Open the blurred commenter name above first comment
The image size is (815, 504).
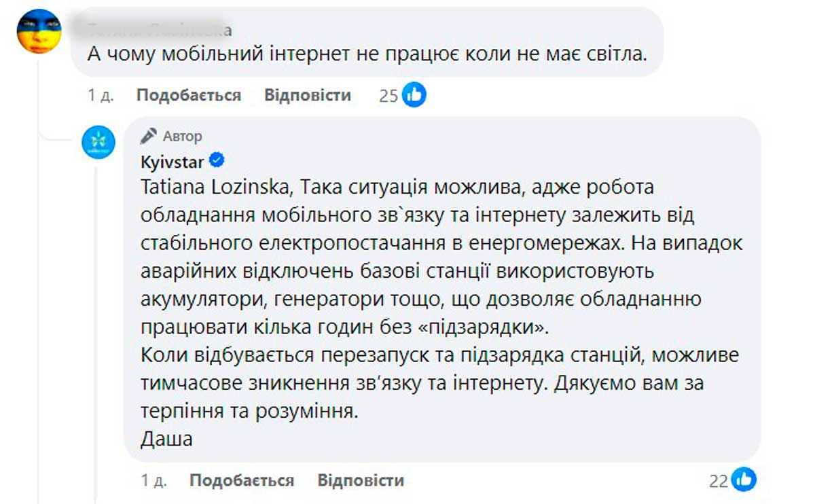point(160,29)
